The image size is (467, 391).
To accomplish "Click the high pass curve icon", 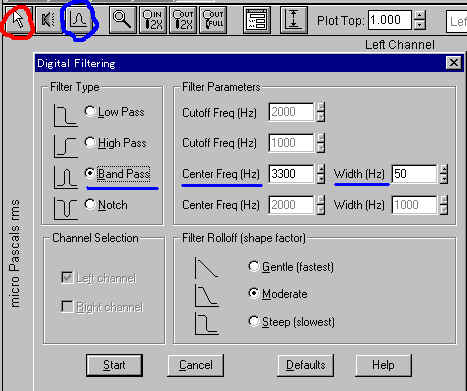I will coord(66,146).
